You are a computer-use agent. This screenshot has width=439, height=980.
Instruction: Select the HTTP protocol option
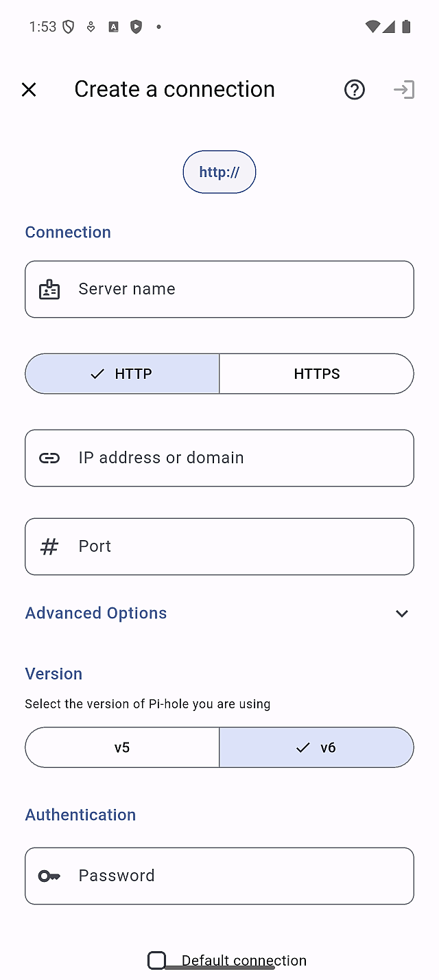tap(122, 374)
